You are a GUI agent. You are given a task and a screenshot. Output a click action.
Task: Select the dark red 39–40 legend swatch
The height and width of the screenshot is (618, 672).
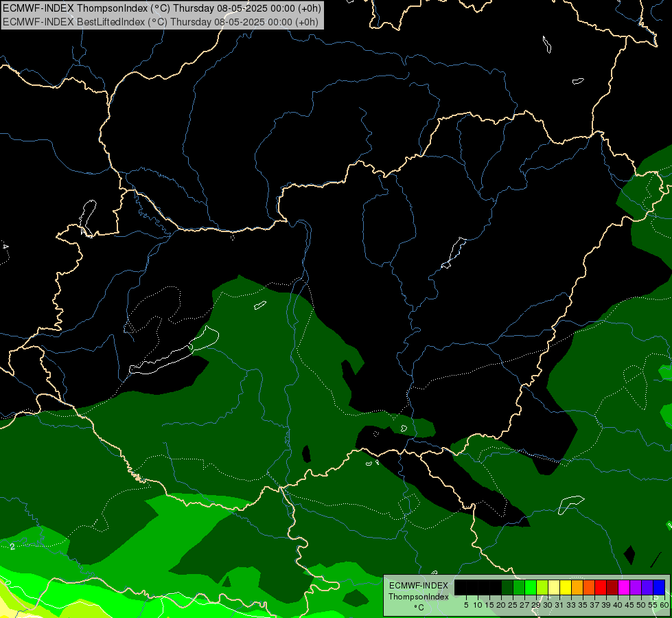click(x=612, y=587)
